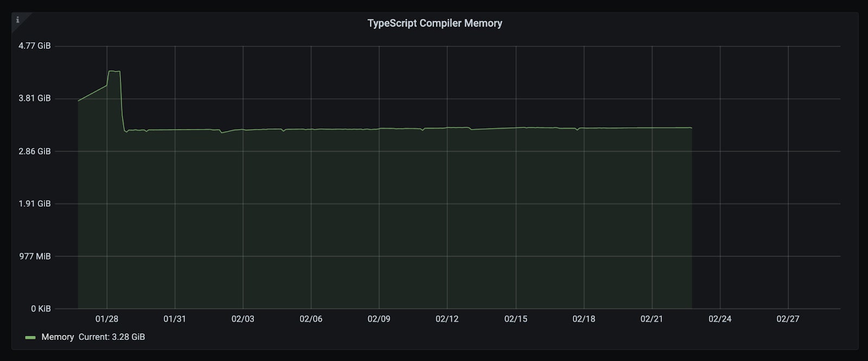Click the 3.81 GiB y-axis label
Image resolution: width=868 pixels, height=361 pixels.
pyautogui.click(x=35, y=98)
